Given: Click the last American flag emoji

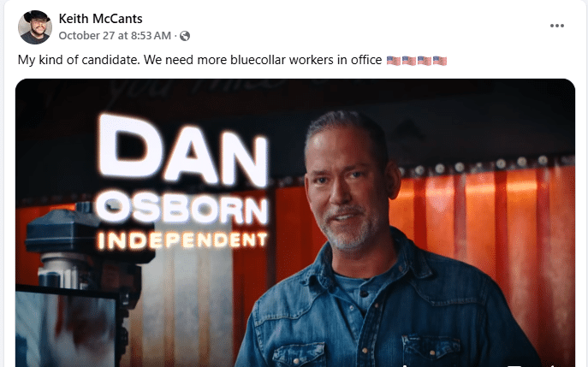Looking at the screenshot, I should click(439, 61).
